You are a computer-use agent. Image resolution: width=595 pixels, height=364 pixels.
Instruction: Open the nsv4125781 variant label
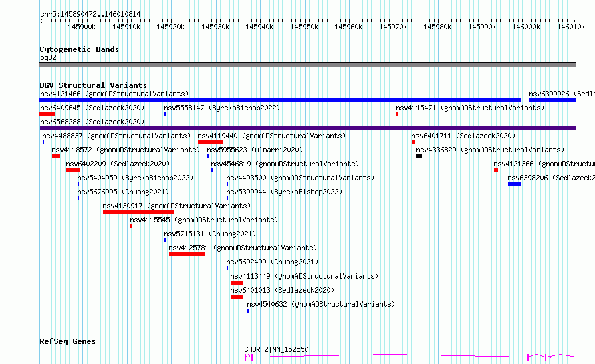point(243,248)
